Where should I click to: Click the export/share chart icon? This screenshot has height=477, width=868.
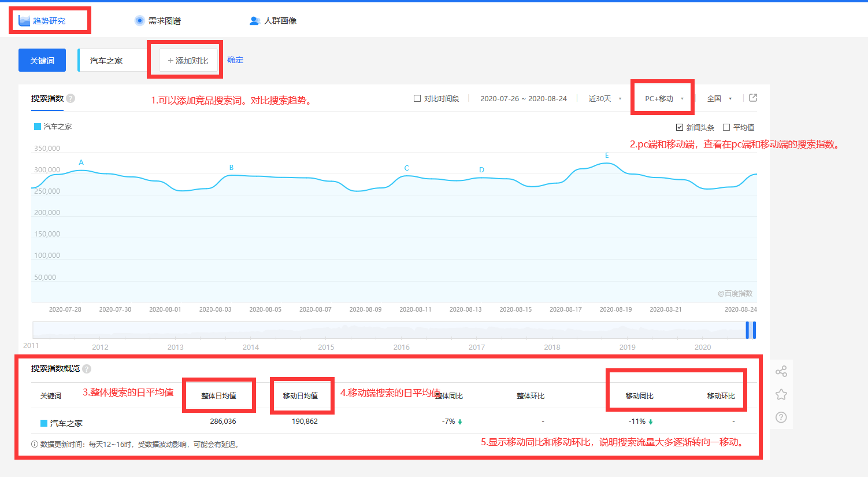753,98
